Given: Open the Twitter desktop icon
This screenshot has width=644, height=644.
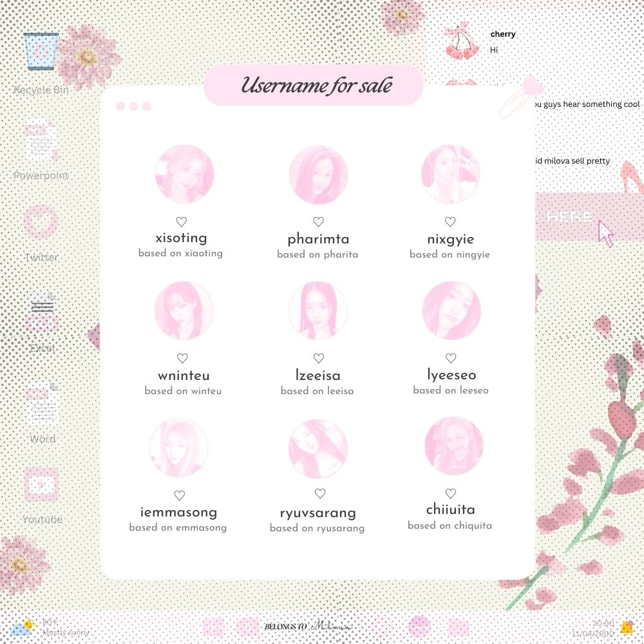Looking at the screenshot, I should tap(41, 222).
